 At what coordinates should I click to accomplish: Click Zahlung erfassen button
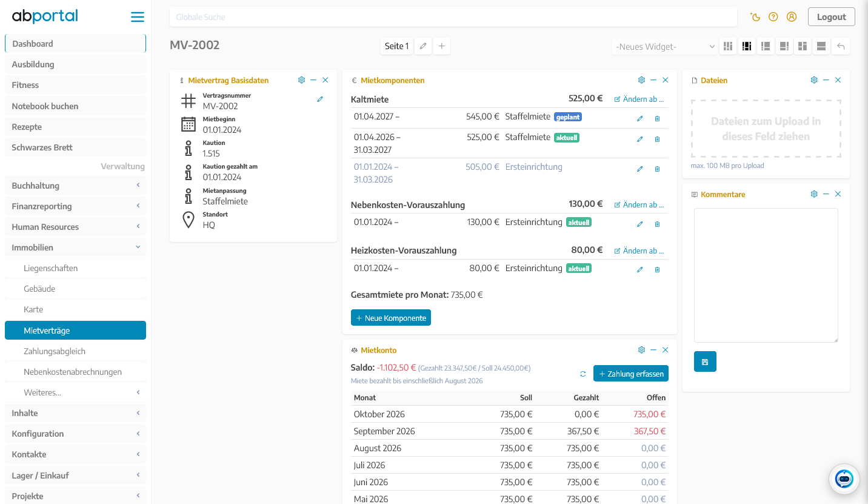(x=631, y=374)
